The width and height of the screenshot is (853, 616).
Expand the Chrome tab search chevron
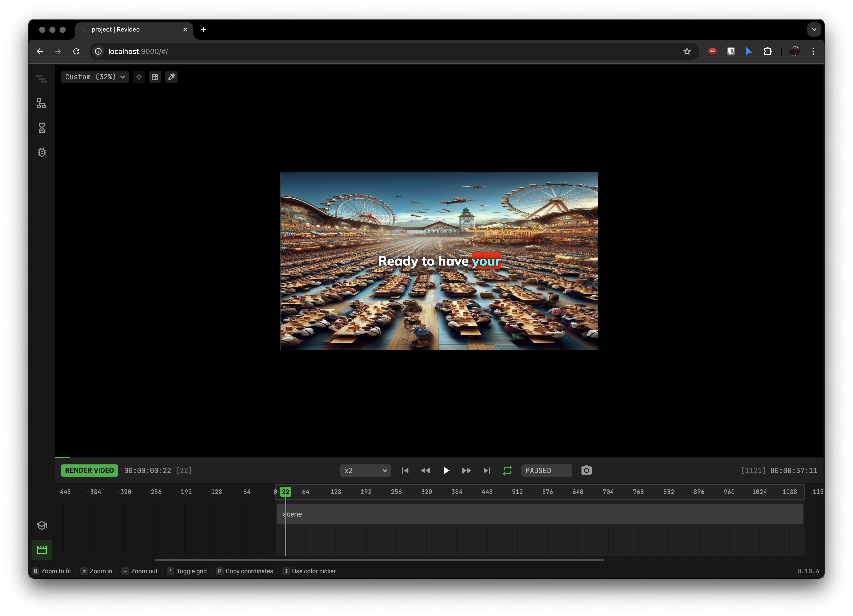814,29
